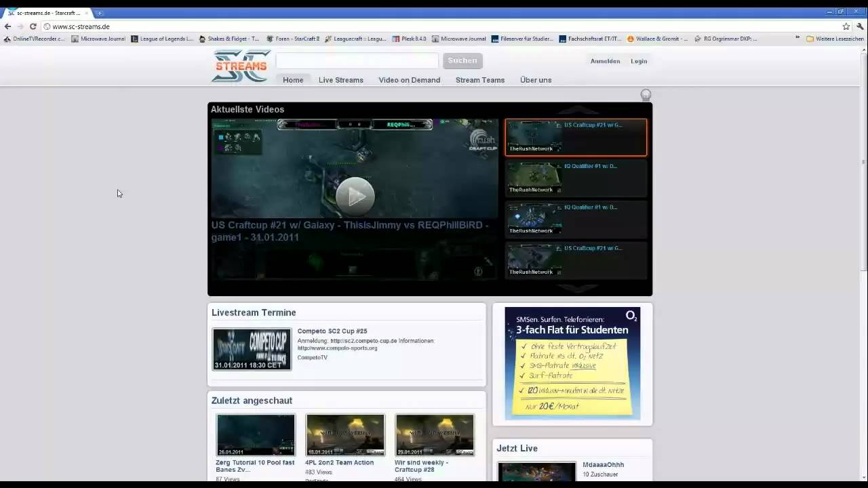The image size is (868, 488).
Task: Close the sc-streams.de browser tab
Action: coord(87,13)
